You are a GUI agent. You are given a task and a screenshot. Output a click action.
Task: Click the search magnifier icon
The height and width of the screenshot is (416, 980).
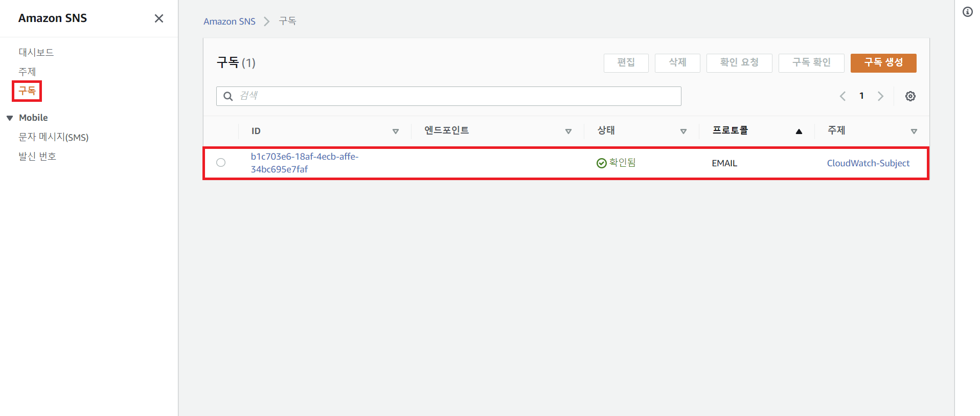pyautogui.click(x=228, y=96)
